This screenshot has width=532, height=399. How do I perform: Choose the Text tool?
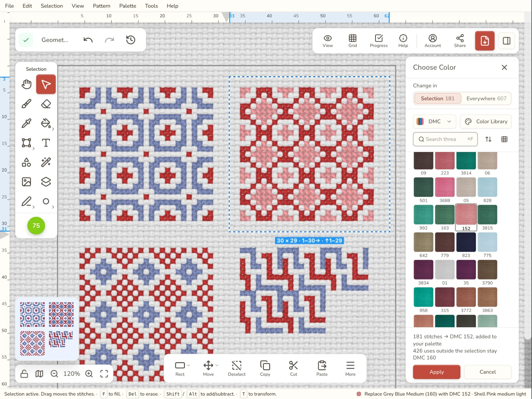(46, 143)
